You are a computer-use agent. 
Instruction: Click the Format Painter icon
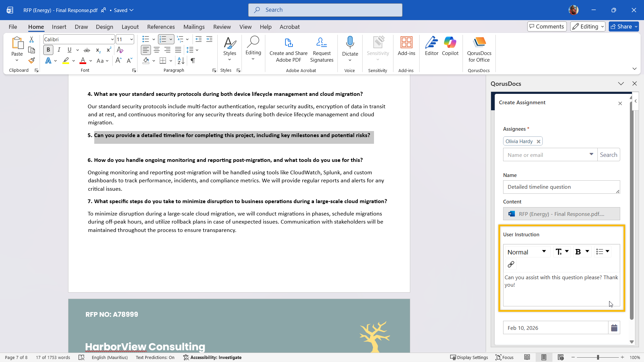[x=32, y=61]
